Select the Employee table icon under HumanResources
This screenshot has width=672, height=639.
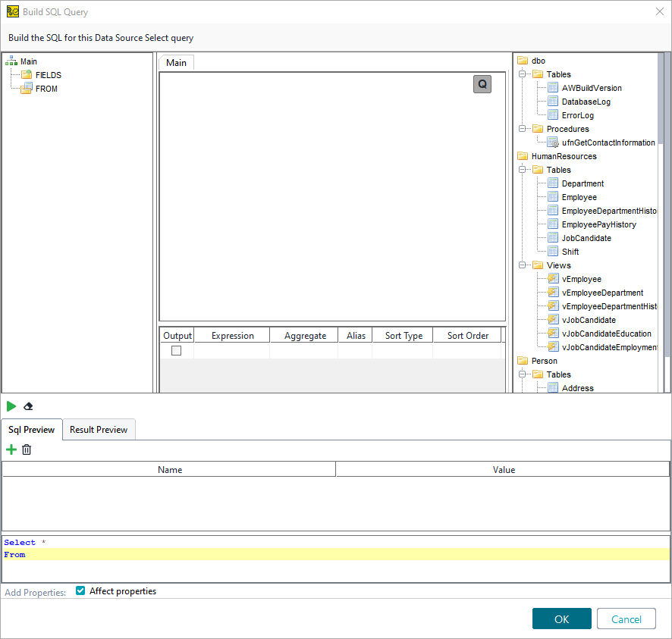pos(553,196)
